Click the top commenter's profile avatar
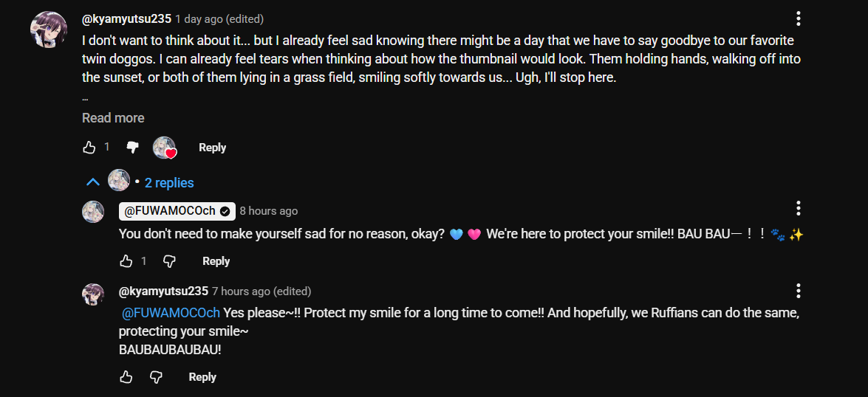The width and height of the screenshot is (868, 397). pos(49,30)
